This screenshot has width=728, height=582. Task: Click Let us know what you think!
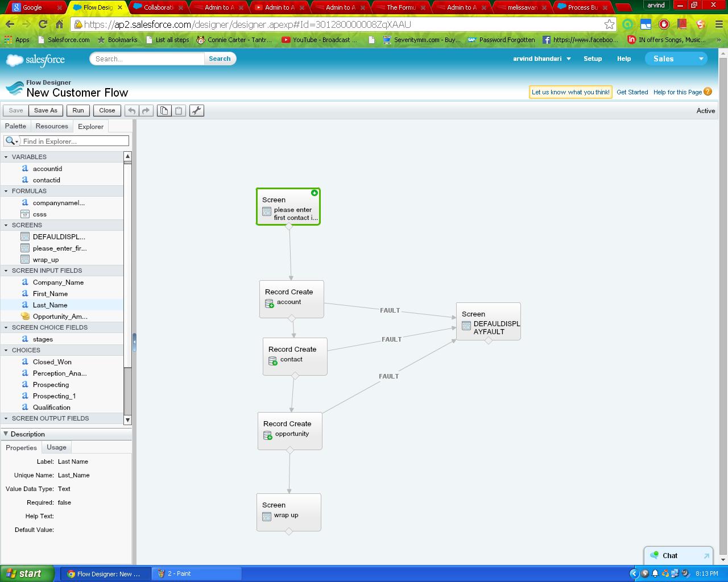pos(570,92)
